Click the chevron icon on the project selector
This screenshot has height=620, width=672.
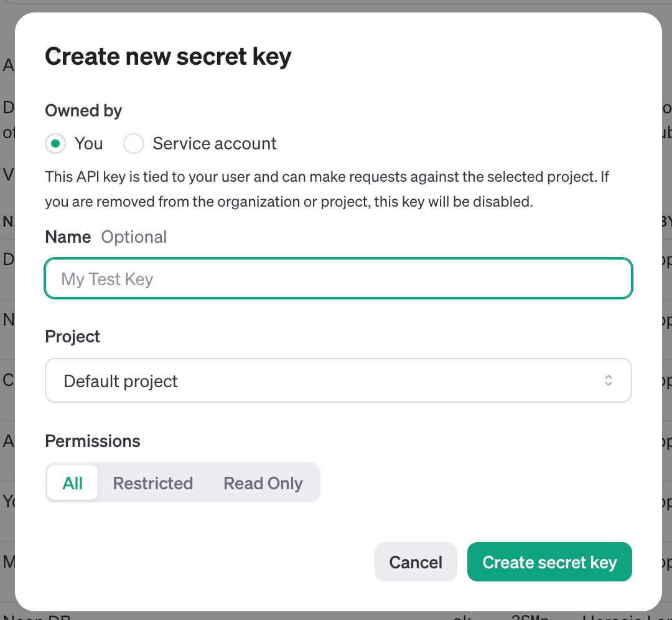point(609,380)
